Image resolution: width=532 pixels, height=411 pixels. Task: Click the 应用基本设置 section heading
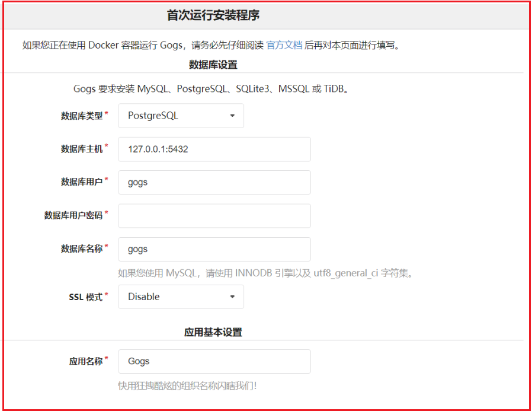(213, 332)
